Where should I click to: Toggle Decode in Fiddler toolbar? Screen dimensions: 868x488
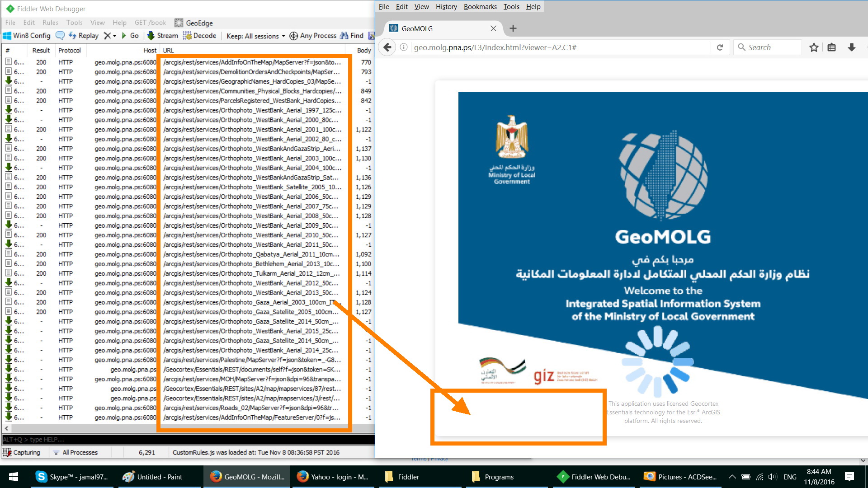pos(199,36)
